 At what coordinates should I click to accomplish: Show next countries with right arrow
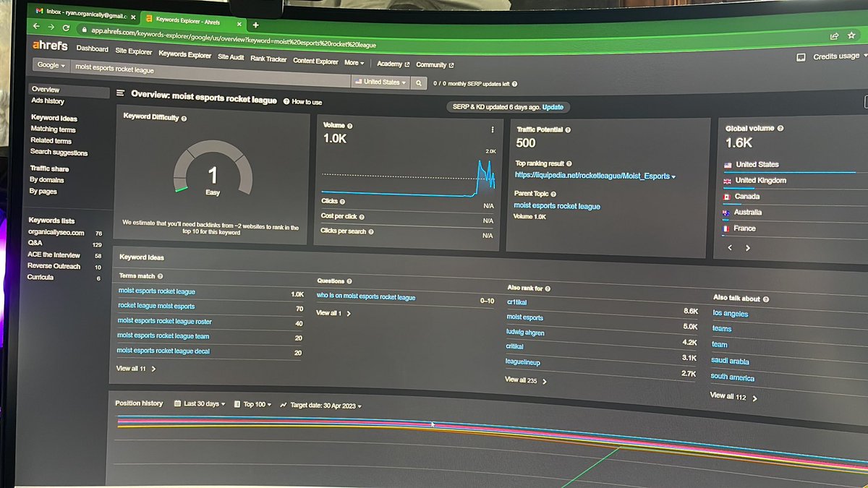click(747, 248)
